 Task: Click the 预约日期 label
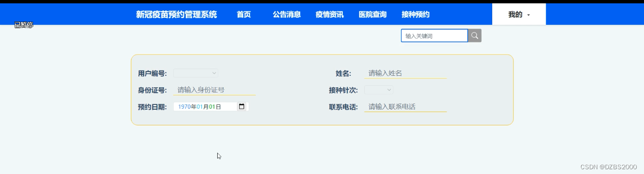pos(152,107)
